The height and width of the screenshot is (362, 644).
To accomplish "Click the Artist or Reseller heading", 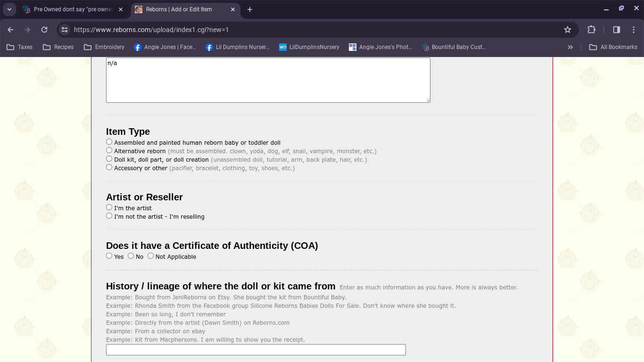I will coord(144,197).
